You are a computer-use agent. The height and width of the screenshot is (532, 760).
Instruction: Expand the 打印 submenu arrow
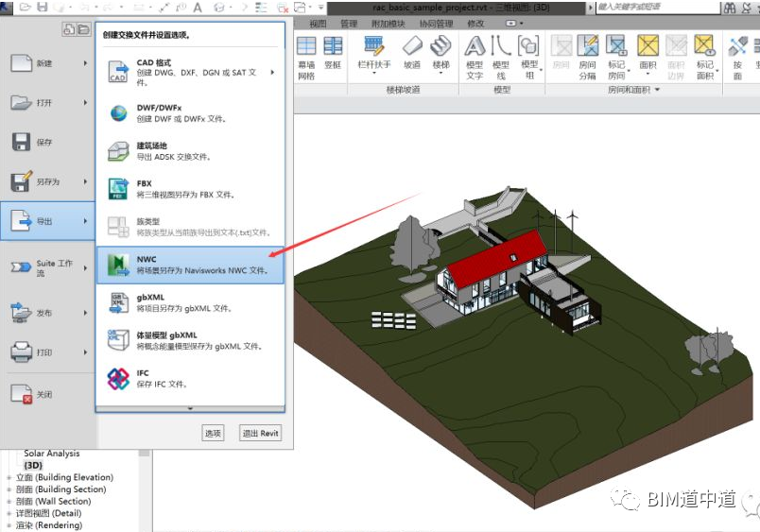(85, 352)
